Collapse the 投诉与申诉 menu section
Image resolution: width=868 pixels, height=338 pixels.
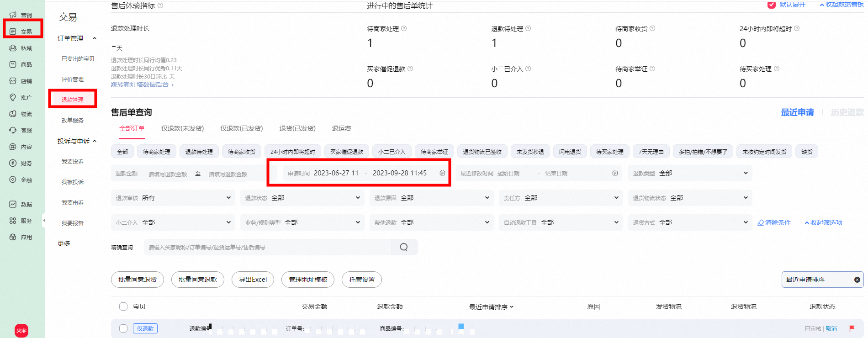tap(95, 141)
